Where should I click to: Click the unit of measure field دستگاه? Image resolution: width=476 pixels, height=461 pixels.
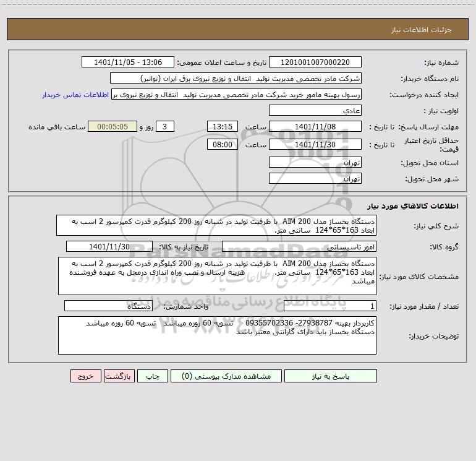click(108, 306)
